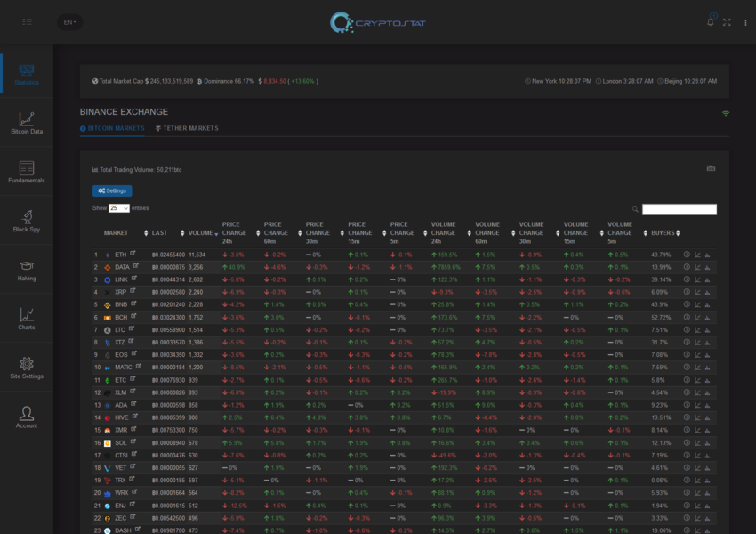Image resolution: width=756 pixels, height=534 pixels.
Task: Open info icon for the SOL row
Action: pos(687,442)
